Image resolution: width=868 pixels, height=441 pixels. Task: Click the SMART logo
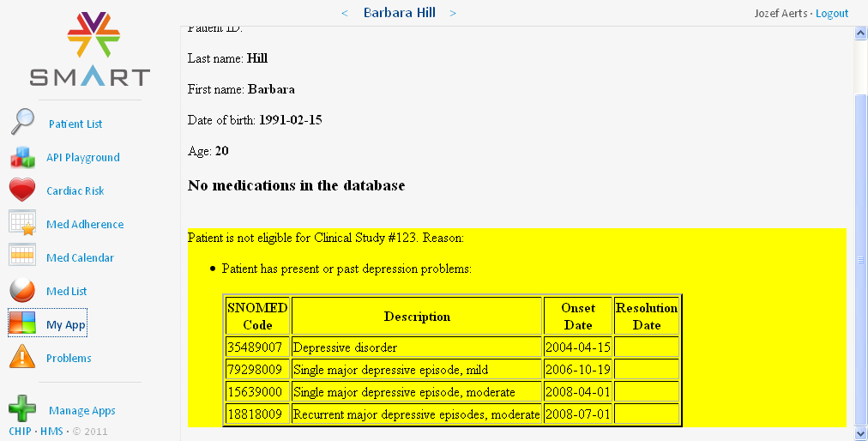[90, 49]
